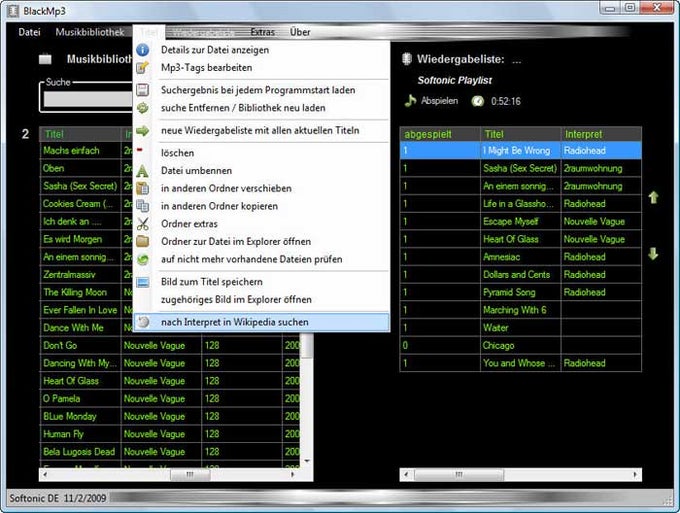Select library track Machs einfach
Screen dimensions: 680x513
(x=80, y=150)
